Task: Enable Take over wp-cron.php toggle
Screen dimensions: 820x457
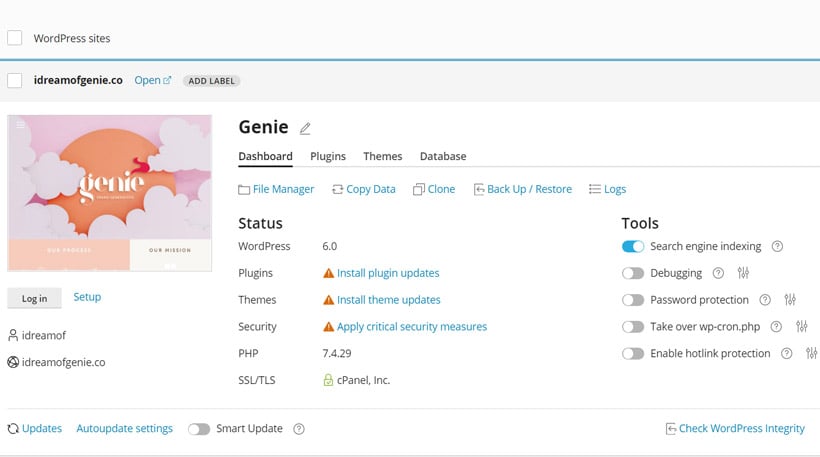Action: [x=633, y=327]
